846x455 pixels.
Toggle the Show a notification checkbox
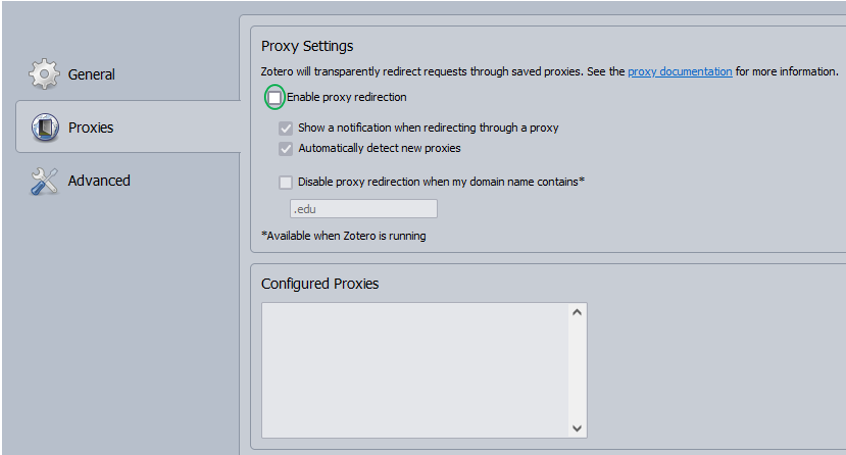pos(286,128)
